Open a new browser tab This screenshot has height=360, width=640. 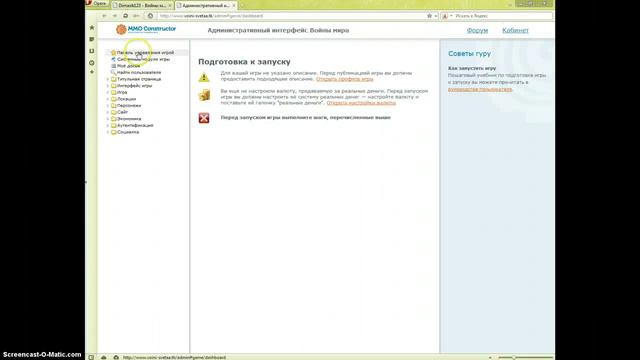(x=242, y=5)
